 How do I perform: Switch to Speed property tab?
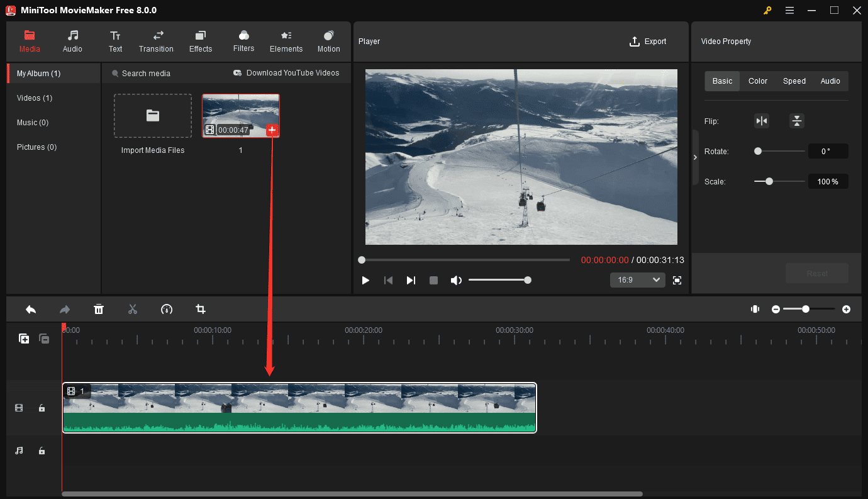[794, 81]
